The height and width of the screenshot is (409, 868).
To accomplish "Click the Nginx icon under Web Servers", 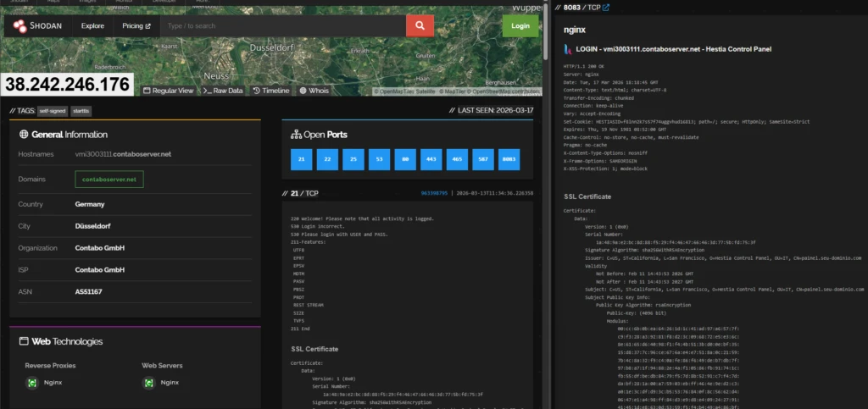I will click(149, 383).
